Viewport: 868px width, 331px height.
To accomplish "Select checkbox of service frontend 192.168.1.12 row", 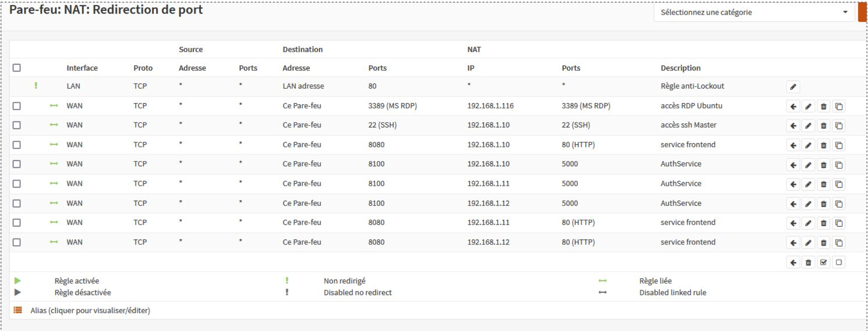I will (17, 242).
